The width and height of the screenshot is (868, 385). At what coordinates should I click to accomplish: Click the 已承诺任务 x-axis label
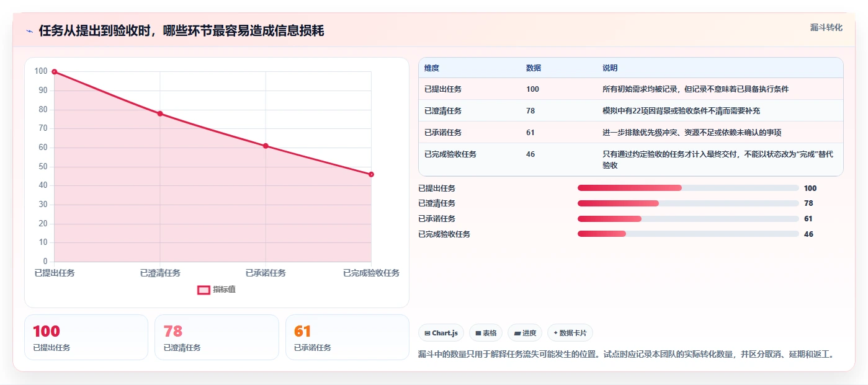point(266,273)
